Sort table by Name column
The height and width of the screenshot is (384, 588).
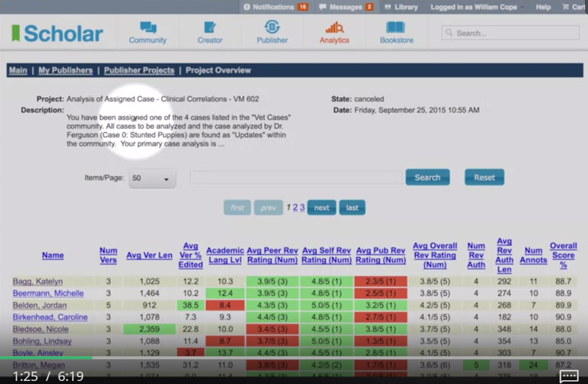pyautogui.click(x=52, y=256)
